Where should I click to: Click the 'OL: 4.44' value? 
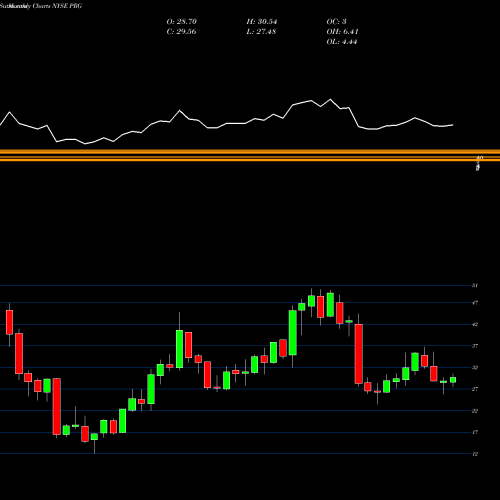point(342,42)
